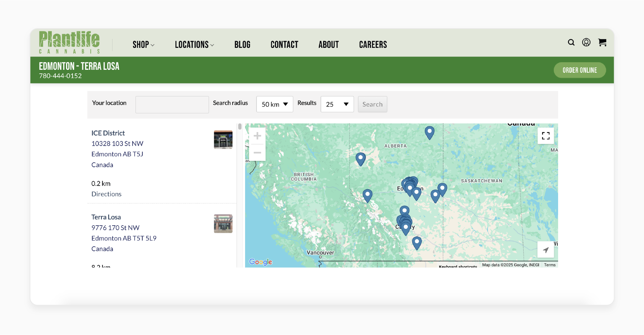Click the map locate-me arrow icon
This screenshot has height=335, width=644.
click(x=546, y=250)
